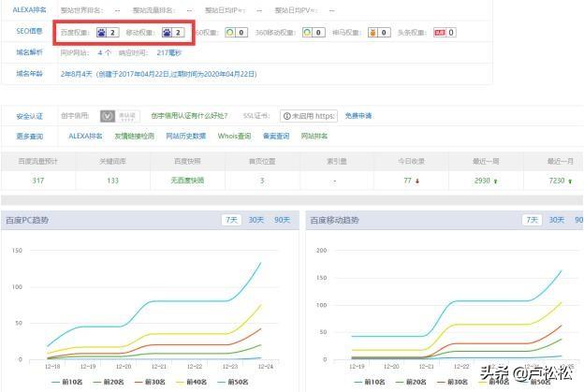Click the 'ALEXA排名' row header label
Image resolution: width=584 pixels, height=392 pixels.
point(29,9)
